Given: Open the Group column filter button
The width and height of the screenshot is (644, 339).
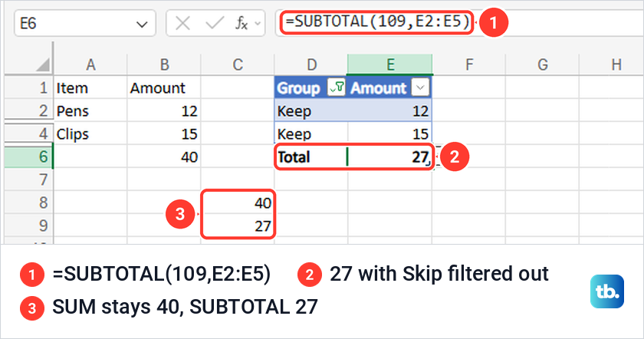Looking at the screenshot, I should (336, 87).
